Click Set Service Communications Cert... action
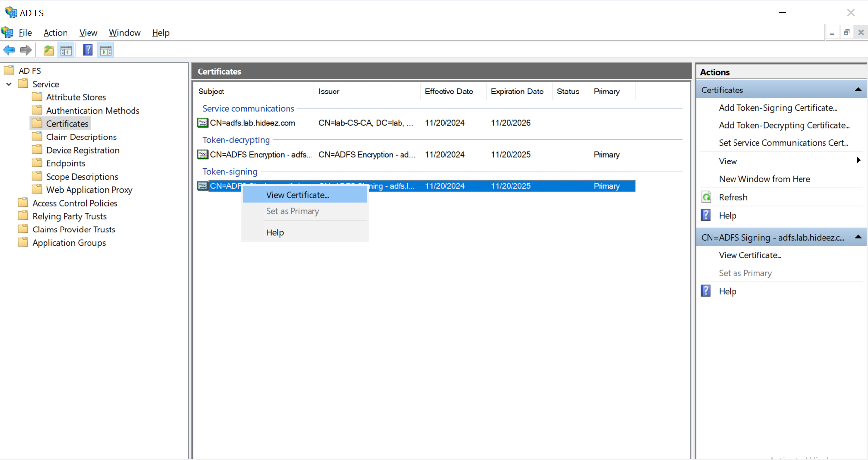 [x=783, y=143]
